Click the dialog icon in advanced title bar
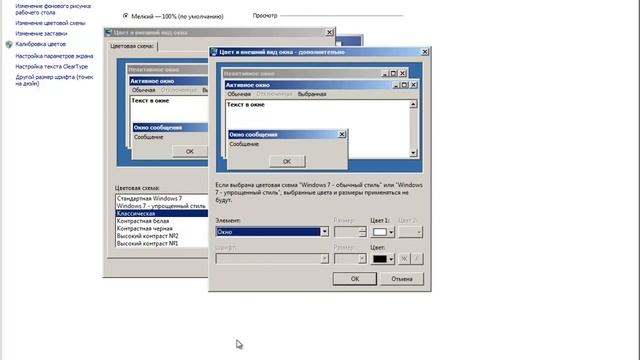Image resolution: width=640 pixels, height=360 pixels. coord(214,52)
